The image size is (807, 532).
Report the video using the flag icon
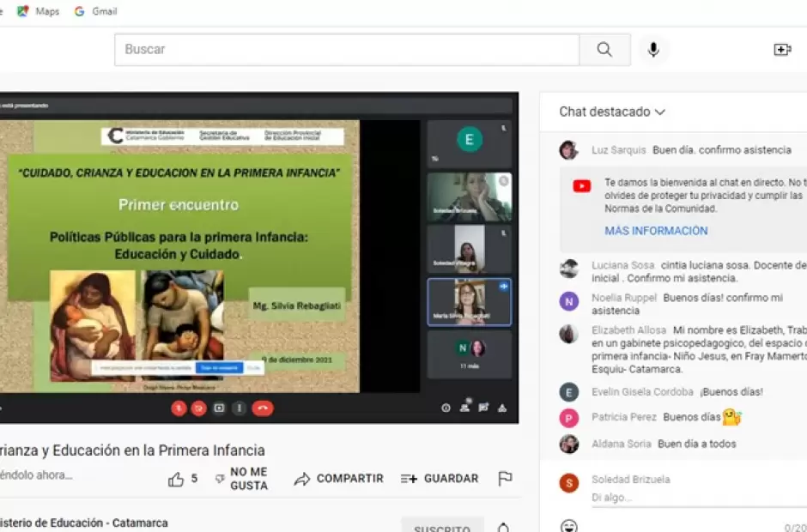(x=505, y=479)
